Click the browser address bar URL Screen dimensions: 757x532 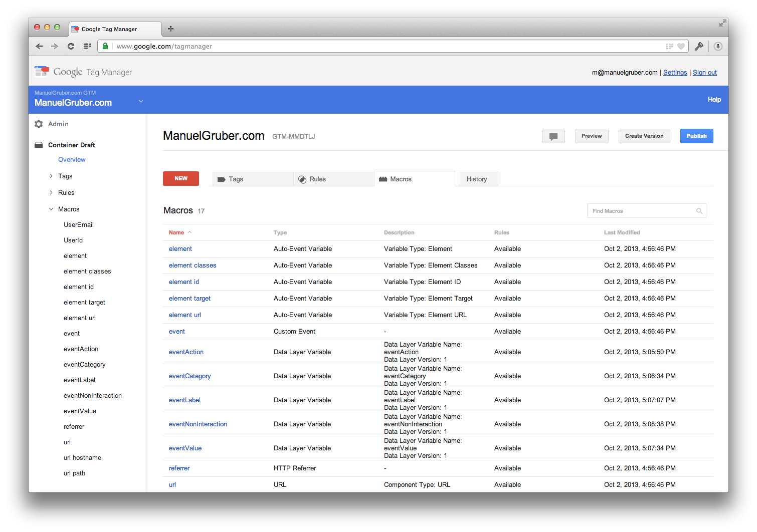[164, 46]
